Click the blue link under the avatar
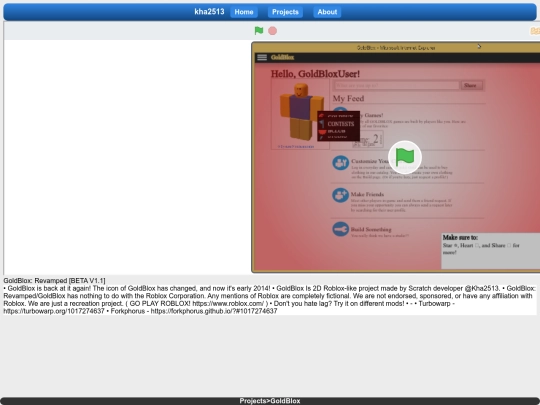 point(296,146)
